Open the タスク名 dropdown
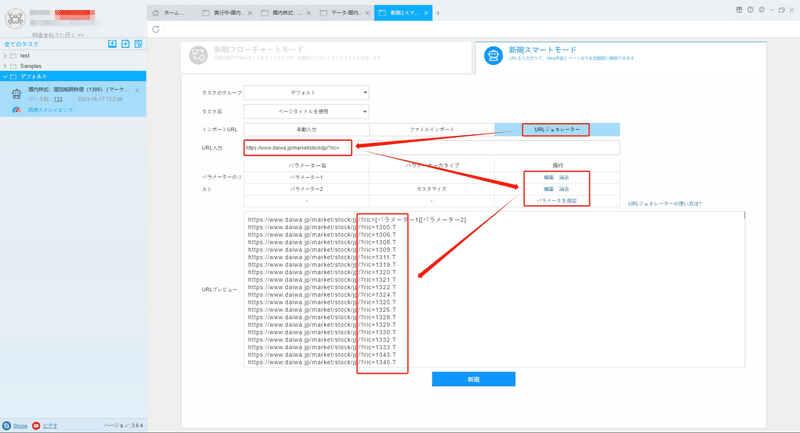Screen dimensions: 800x433 click(x=306, y=111)
